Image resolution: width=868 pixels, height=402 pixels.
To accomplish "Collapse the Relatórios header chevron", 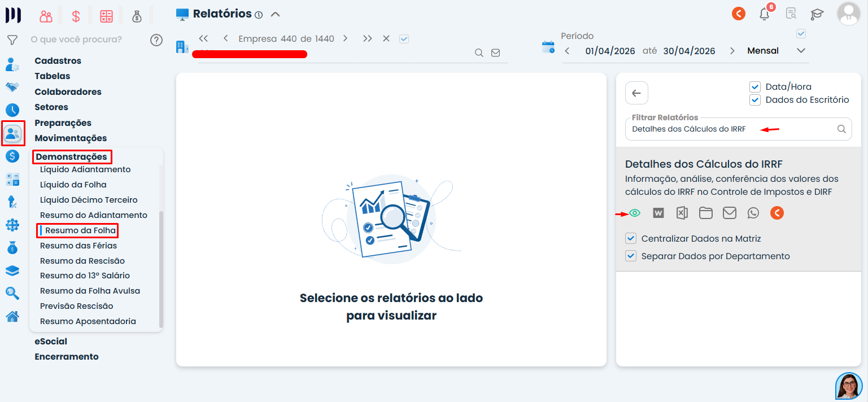I will click(275, 14).
